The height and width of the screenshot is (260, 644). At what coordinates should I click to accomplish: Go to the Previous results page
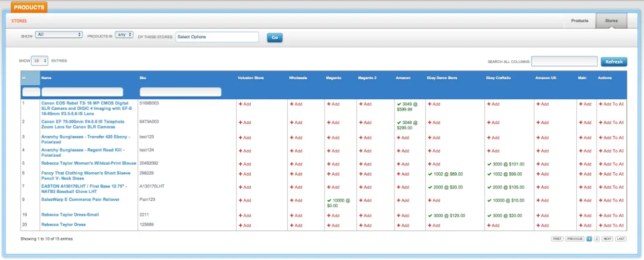[x=575, y=239]
